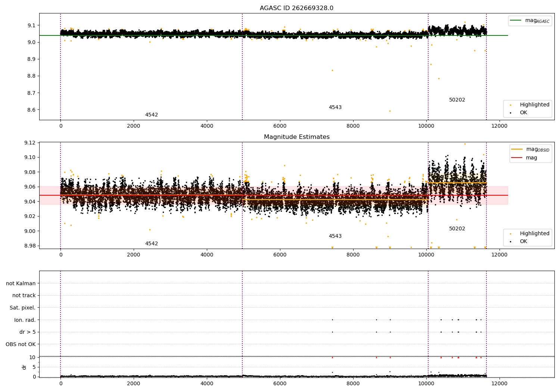Click the 'Ion. rad.' axis label

pyautogui.click(x=25, y=320)
